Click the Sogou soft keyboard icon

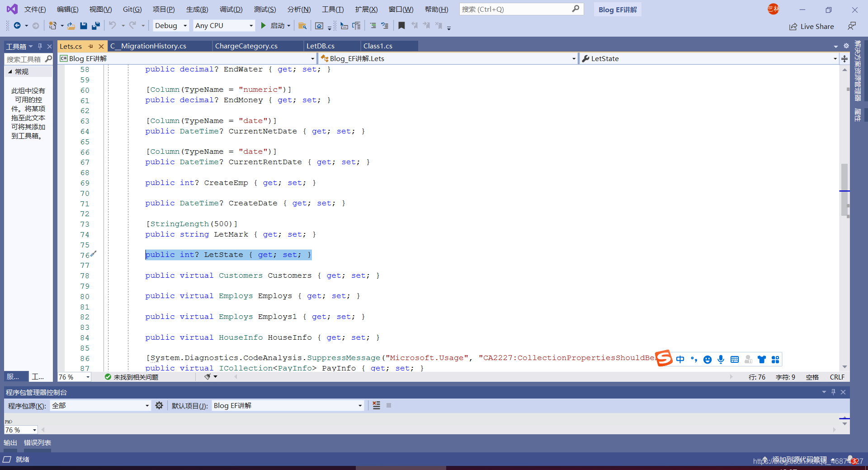click(x=735, y=359)
